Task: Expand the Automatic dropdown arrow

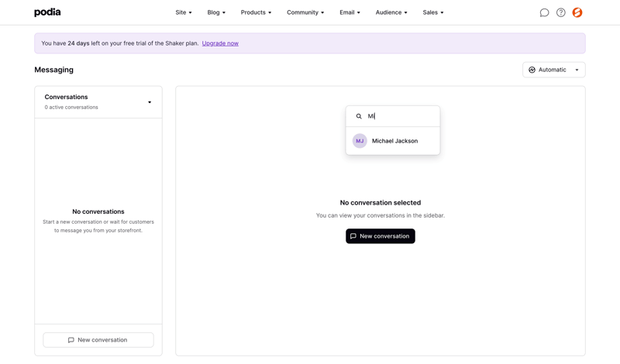Action: coord(577,70)
